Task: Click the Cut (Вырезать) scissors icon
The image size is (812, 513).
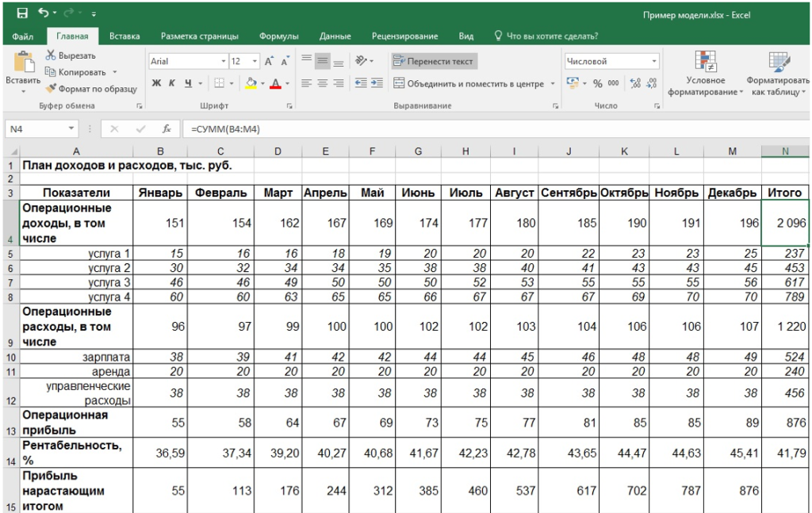Action: point(51,56)
